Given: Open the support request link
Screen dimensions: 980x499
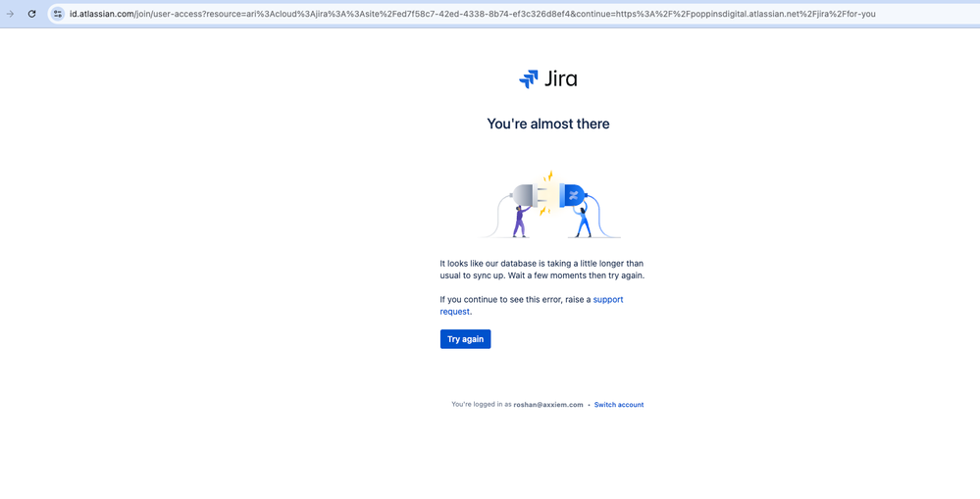Looking at the screenshot, I should click(x=532, y=306).
